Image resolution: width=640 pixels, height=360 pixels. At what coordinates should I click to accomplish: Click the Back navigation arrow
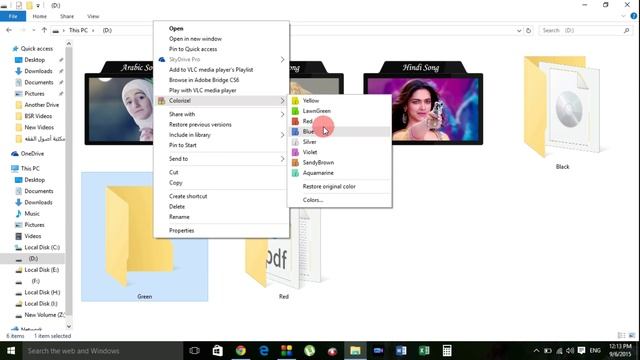point(9,30)
